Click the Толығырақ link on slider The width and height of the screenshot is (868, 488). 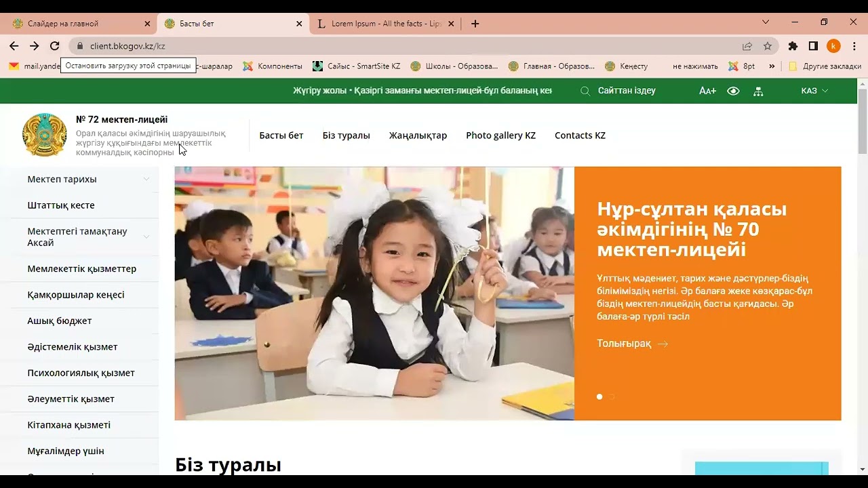pyautogui.click(x=633, y=344)
